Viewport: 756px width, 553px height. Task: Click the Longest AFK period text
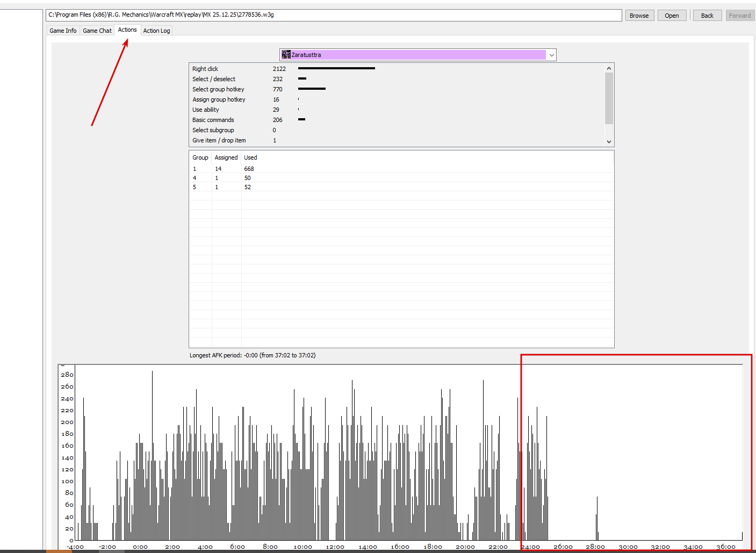(x=253, y=355)
